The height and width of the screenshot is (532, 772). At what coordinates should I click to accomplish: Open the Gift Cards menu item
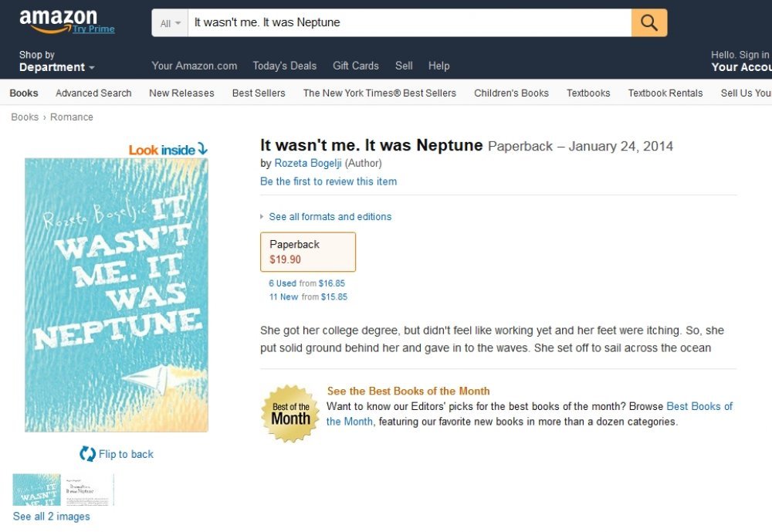pos(355,66)
